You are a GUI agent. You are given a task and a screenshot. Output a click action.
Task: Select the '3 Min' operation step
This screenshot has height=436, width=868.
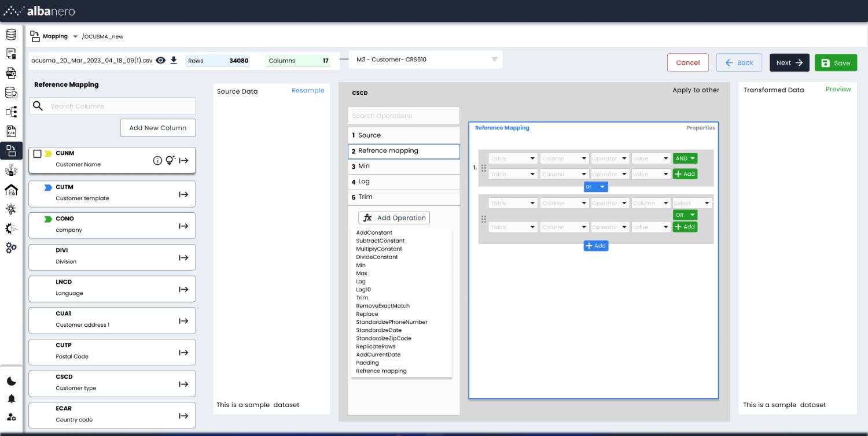[x=404, y=167]
